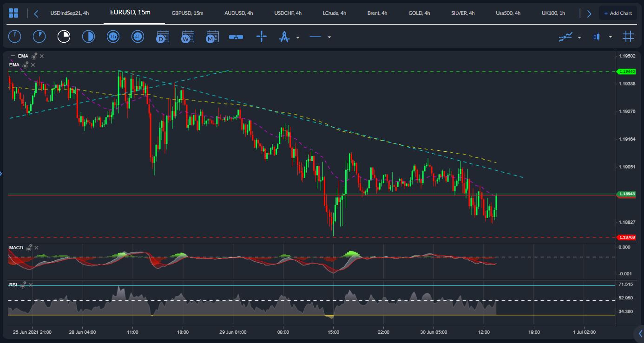Switch to USDIndSep21, 4h tab

point(70,13)
